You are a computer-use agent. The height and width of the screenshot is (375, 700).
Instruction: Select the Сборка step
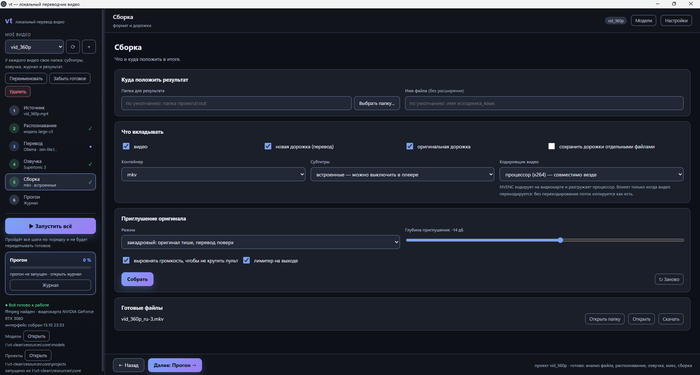pos(50,182)
